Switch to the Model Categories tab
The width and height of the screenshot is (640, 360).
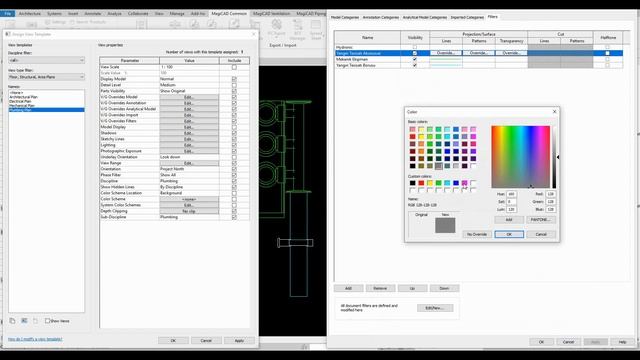344,18
